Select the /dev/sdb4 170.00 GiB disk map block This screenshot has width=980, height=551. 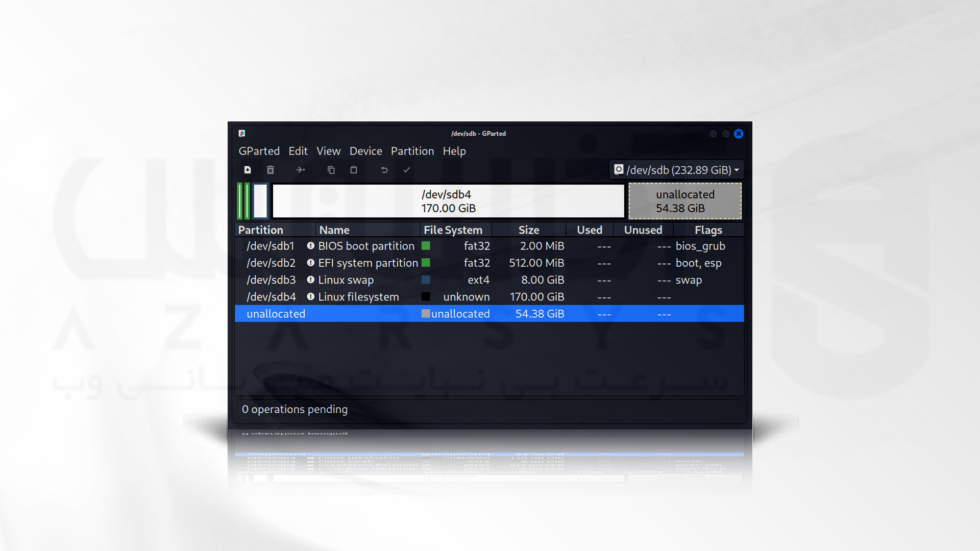tap(449, 201)
